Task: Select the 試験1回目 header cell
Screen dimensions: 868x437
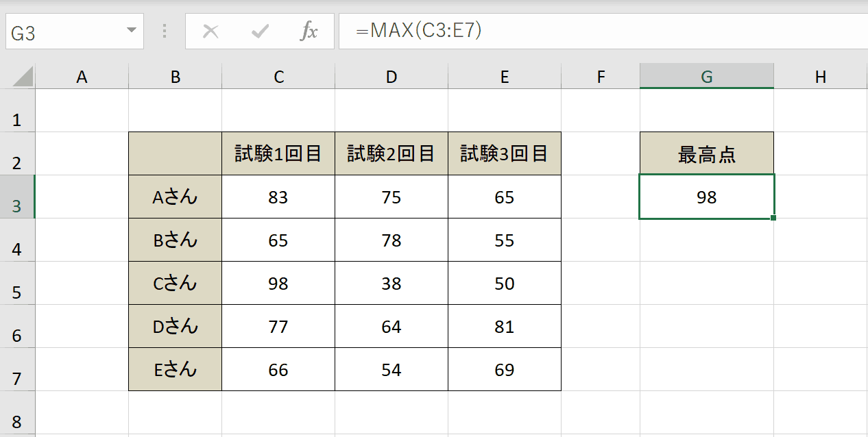Action: pos(278,153)
